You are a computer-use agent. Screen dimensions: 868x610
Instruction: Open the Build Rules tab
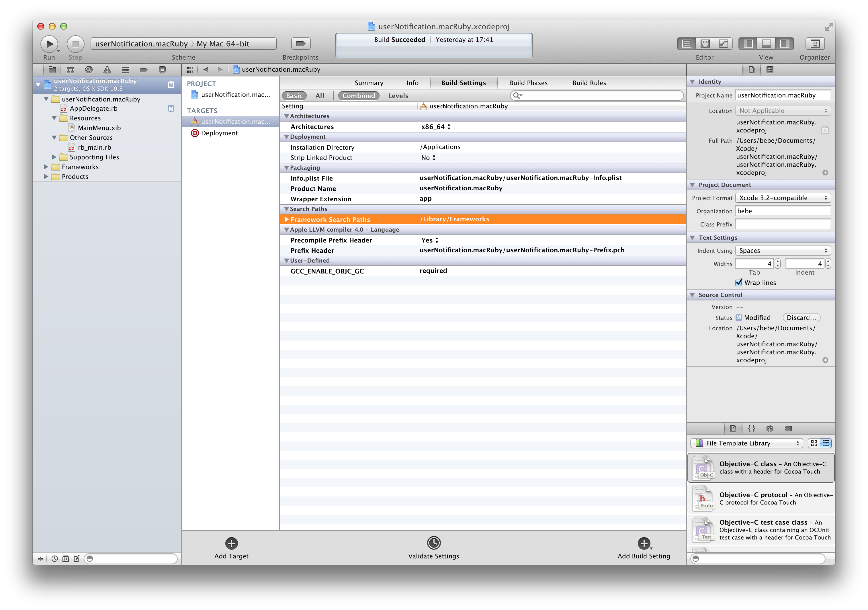589,83
